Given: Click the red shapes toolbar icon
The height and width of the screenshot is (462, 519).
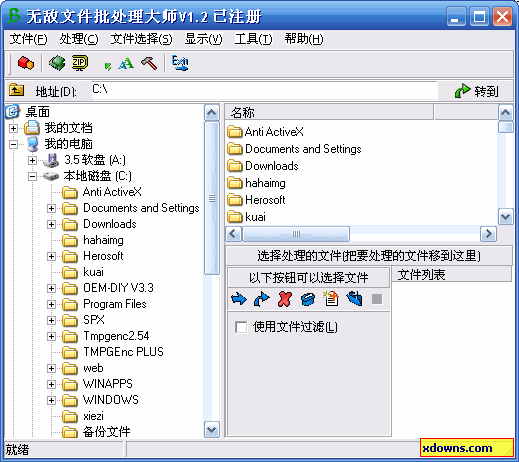Looking at the screenshot, I should pos(26,63).
